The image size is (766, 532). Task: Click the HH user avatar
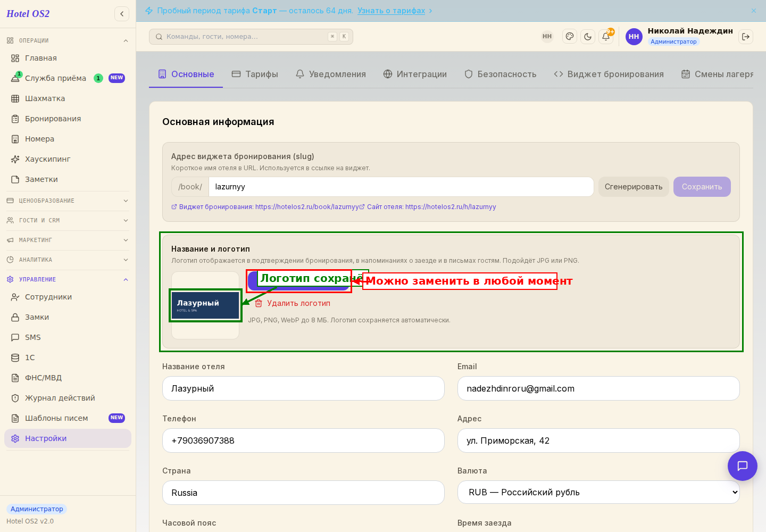pos(634,37)
